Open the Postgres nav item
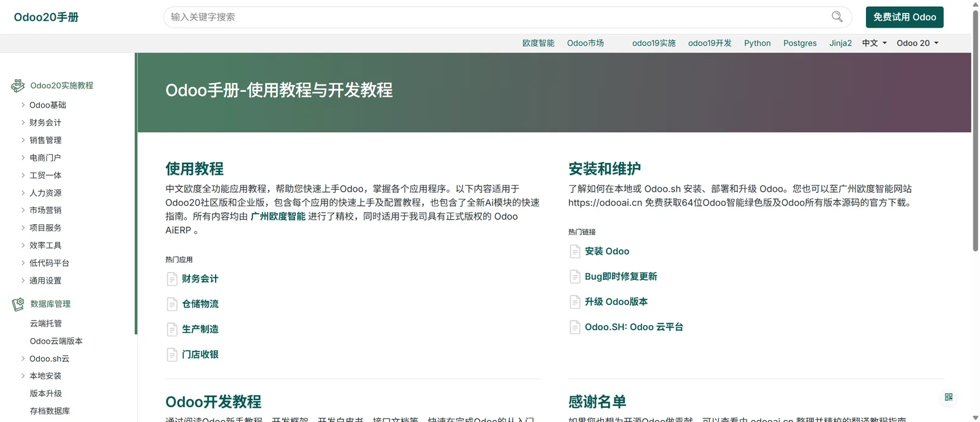This screenshot has height=422, width=980. point(800,43)
